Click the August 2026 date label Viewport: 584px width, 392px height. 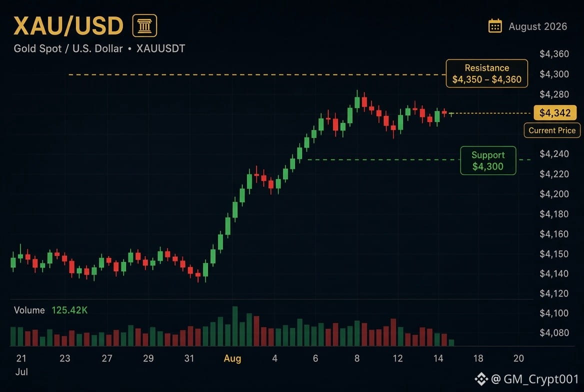point(537,26)
